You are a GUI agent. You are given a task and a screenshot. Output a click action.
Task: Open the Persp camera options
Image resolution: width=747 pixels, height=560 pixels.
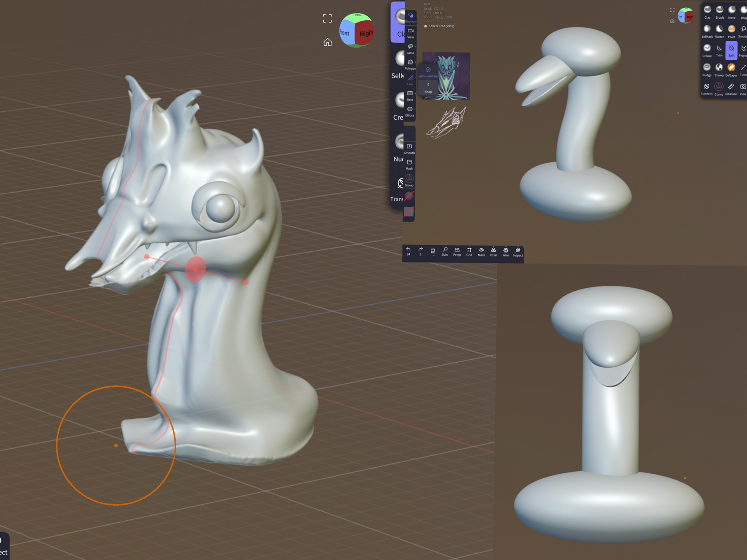pos(457,252)
